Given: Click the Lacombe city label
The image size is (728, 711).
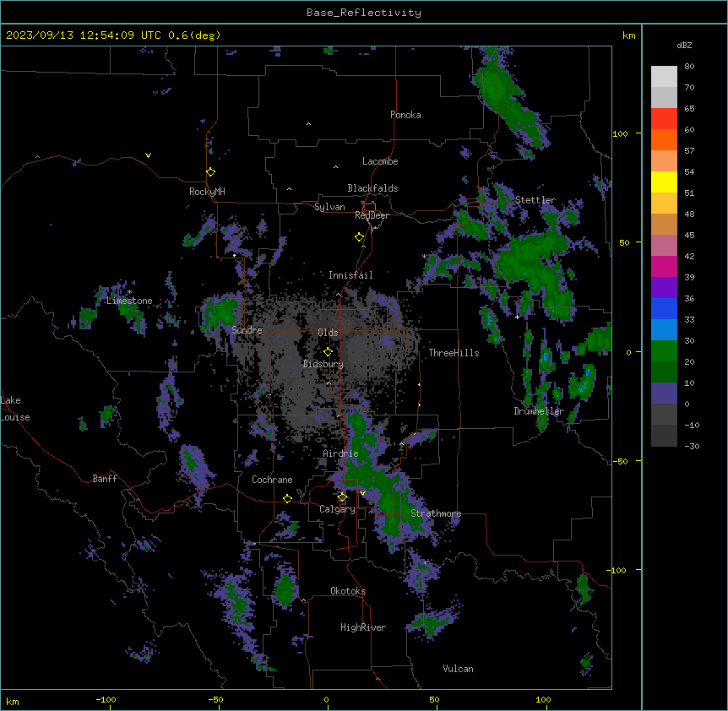Looking at the screenshot, I should pyautogui.click(x=380, y=161).
